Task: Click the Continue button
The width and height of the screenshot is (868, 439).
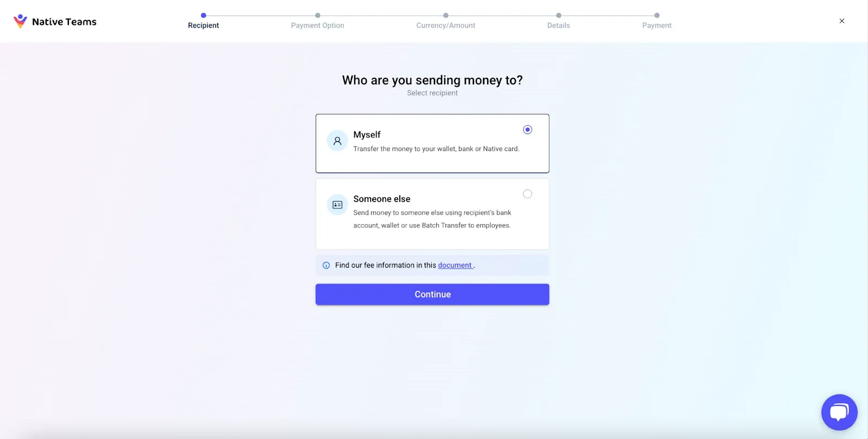Action: (x=432, y=294)
